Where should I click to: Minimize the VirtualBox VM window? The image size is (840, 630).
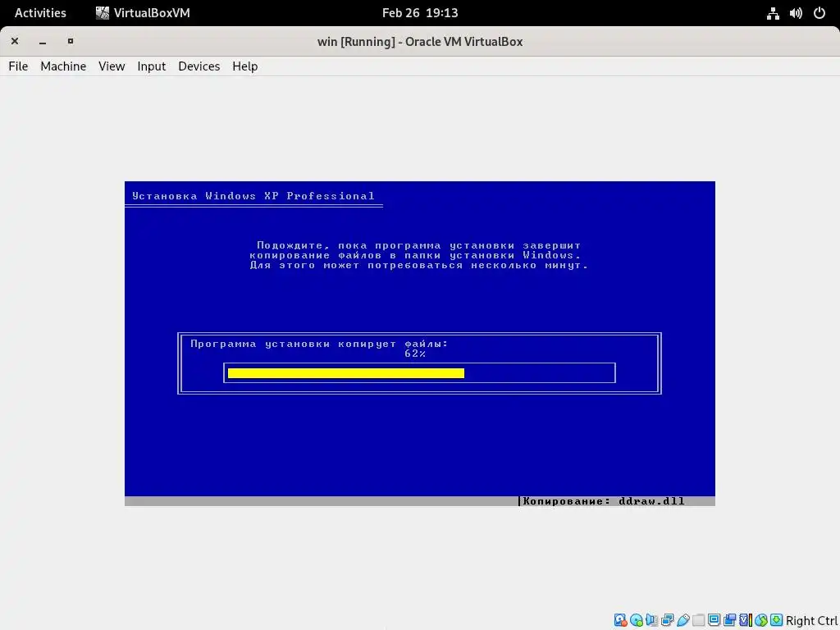point(43,41)
